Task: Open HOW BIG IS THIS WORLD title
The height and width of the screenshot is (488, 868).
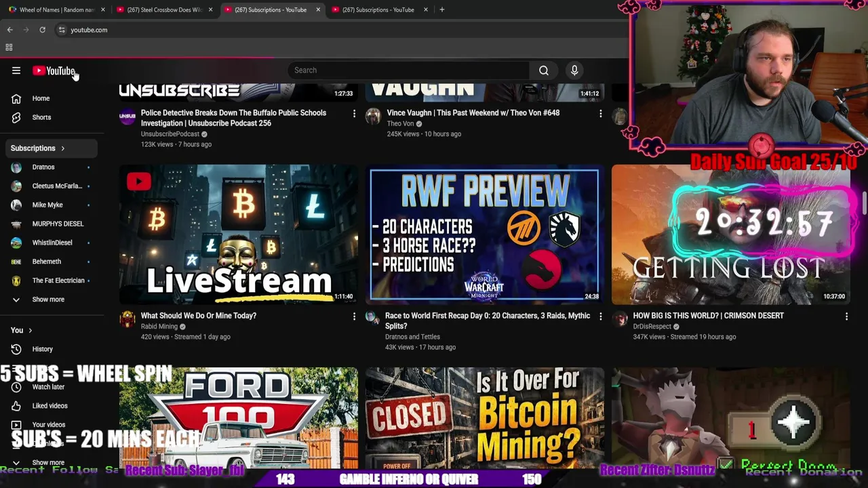Action: coord(708,316)
